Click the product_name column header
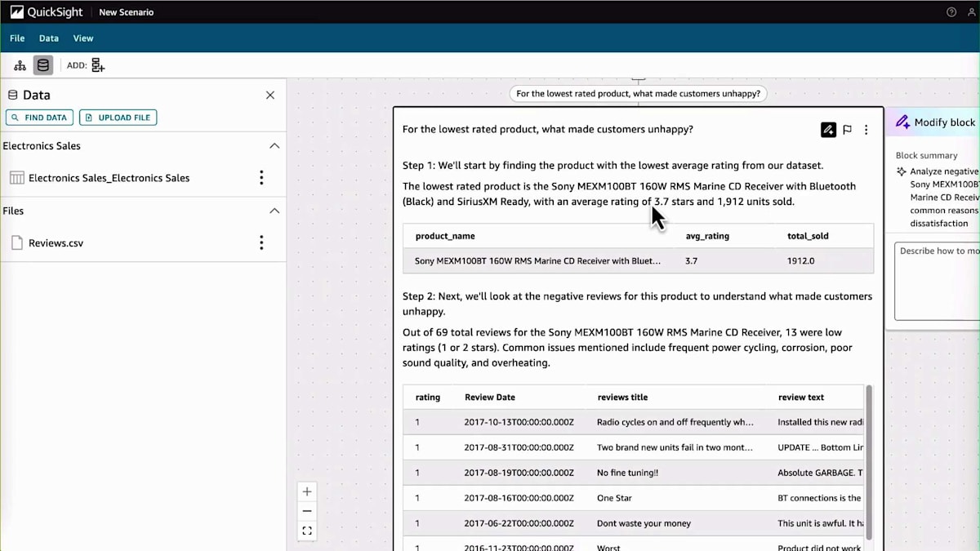This screenshot has width=980, height=551. [x=445, y=236]
